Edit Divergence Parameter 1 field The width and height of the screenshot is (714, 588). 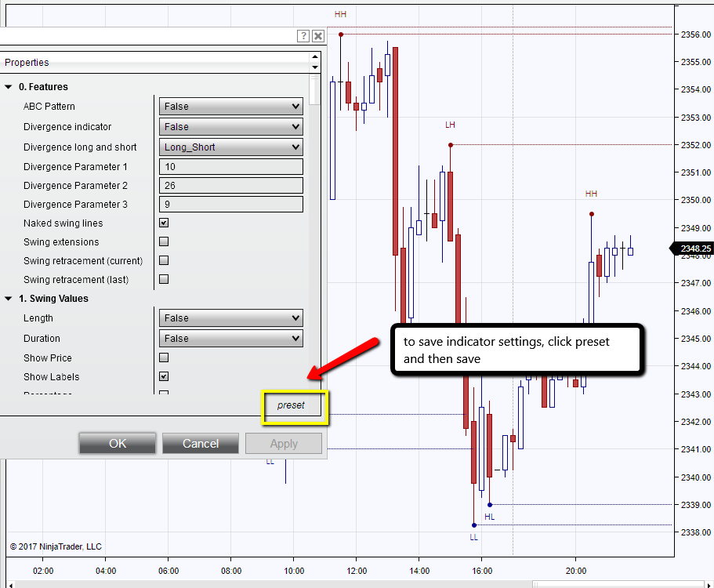tap(231, 167)
